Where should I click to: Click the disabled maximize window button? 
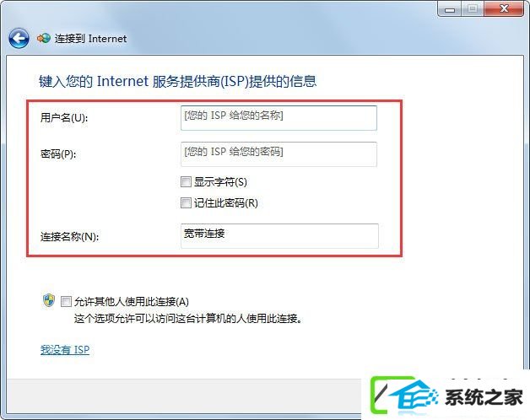[473, 10]
